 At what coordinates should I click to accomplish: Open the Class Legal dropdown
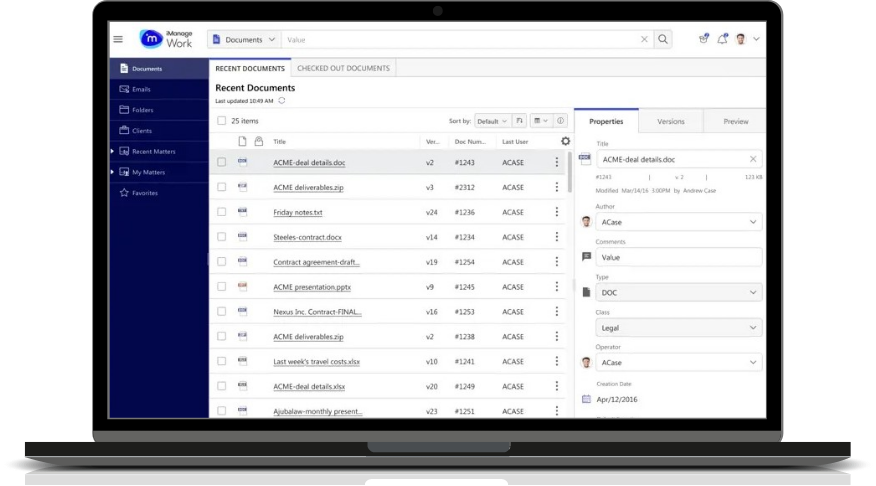tap(678, 327)
